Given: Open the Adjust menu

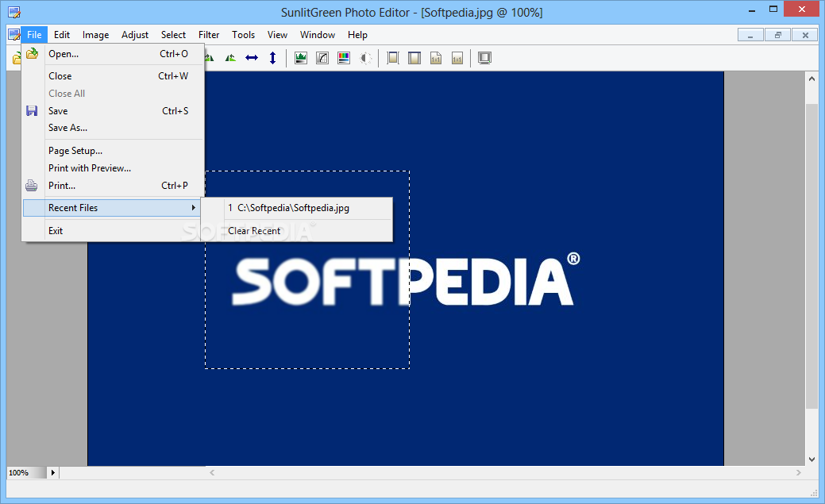Looking at the screenshot, I should (x=135, y=35).
